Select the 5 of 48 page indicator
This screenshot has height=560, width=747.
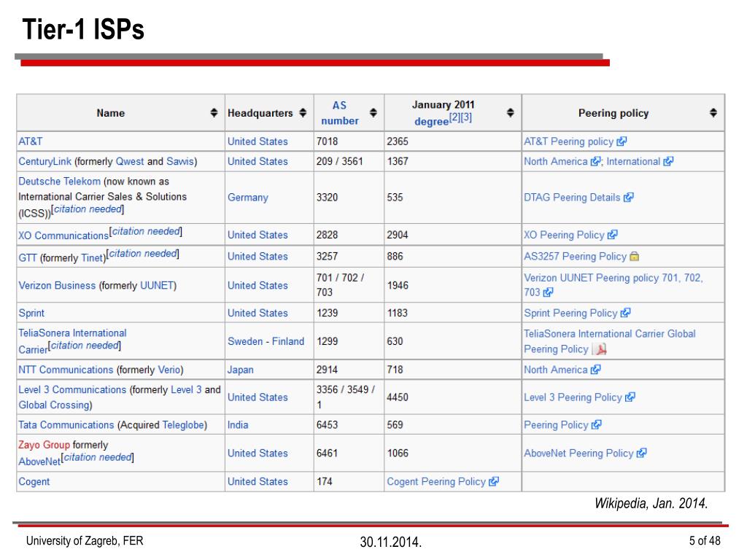705,540
